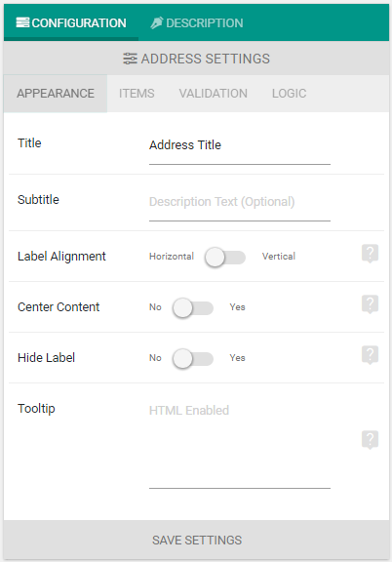The width and height of the screenshot is (392, 562).
Task: Open help icon for Hide Label
Action: [x=371, y=355]
